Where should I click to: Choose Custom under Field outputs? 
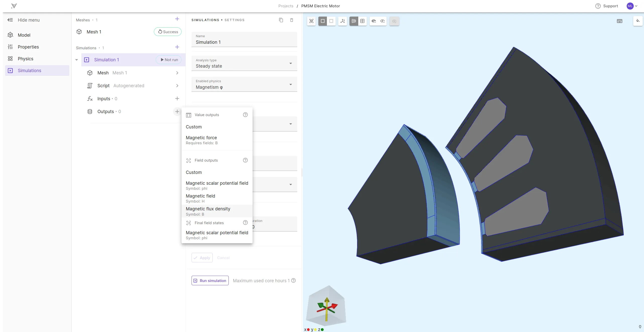pos(217,172)
